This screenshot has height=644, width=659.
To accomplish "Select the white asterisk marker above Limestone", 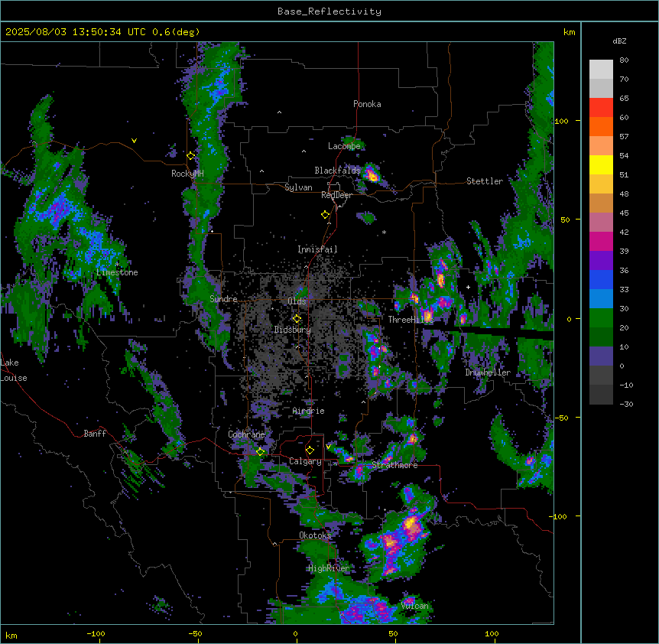I will pos(117,265).
